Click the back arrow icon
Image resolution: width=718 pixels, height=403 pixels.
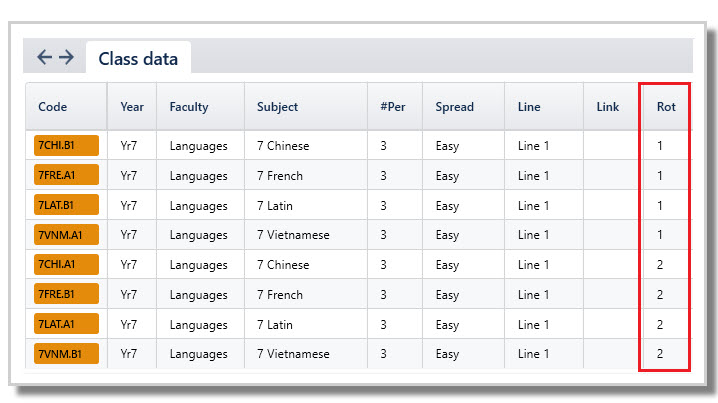pyautogui.click(x=44, y=57)
